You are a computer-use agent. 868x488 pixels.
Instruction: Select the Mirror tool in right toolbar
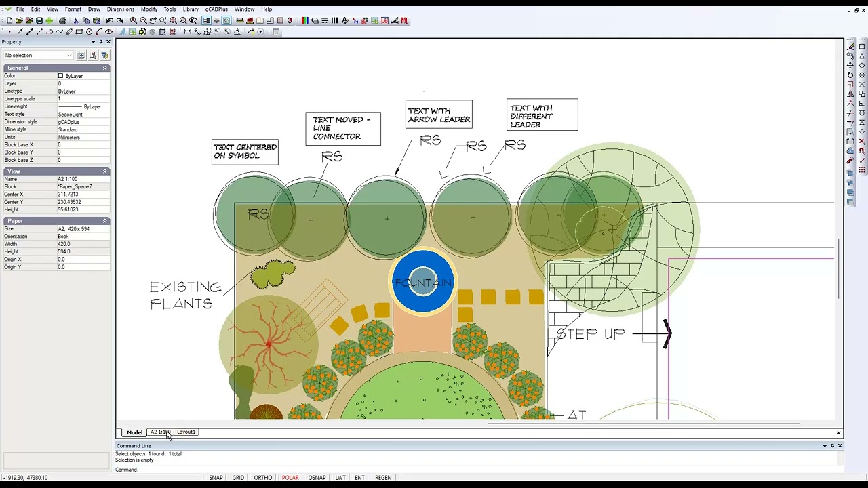(850, 94)
